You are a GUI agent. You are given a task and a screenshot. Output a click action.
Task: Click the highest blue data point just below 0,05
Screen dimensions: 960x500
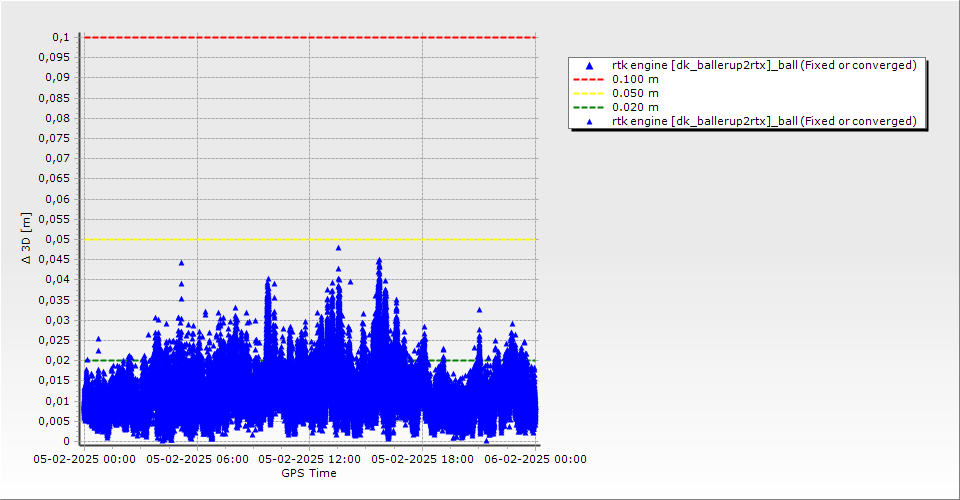point(339,248)
